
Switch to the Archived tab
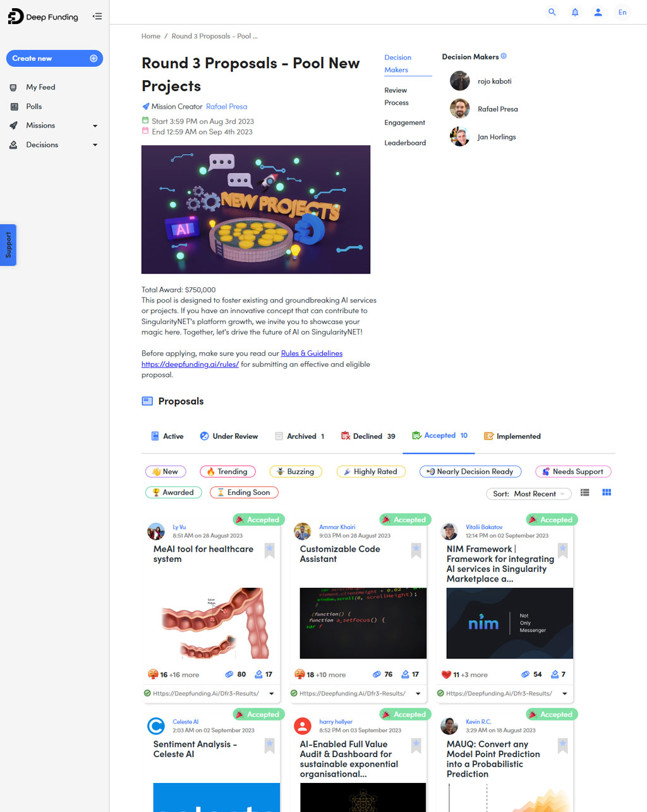[299, 436]
